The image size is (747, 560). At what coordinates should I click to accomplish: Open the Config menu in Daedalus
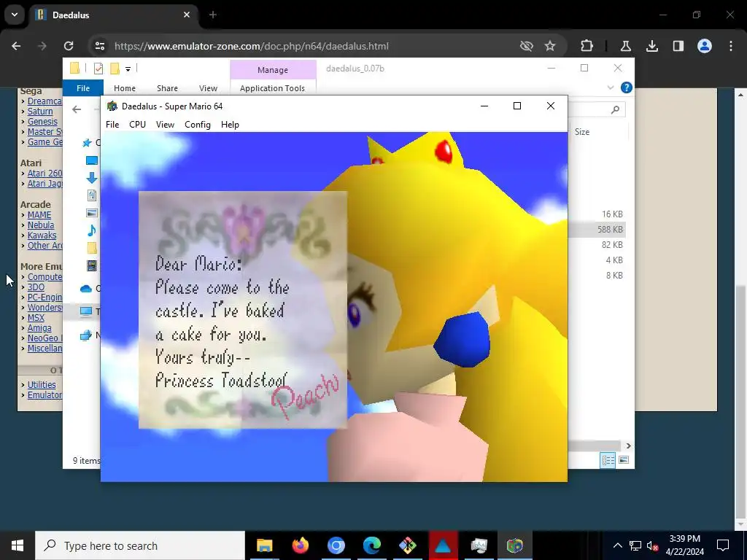coord(198,125)
